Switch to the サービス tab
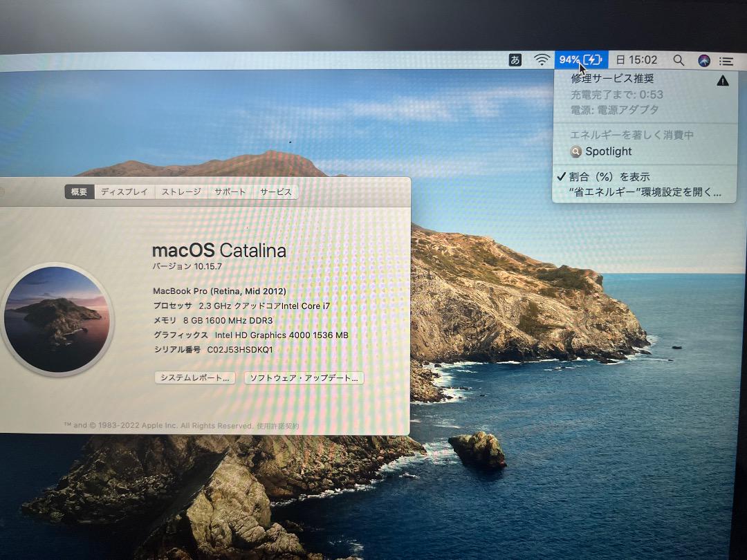747x560 pixels. point(275,192)
